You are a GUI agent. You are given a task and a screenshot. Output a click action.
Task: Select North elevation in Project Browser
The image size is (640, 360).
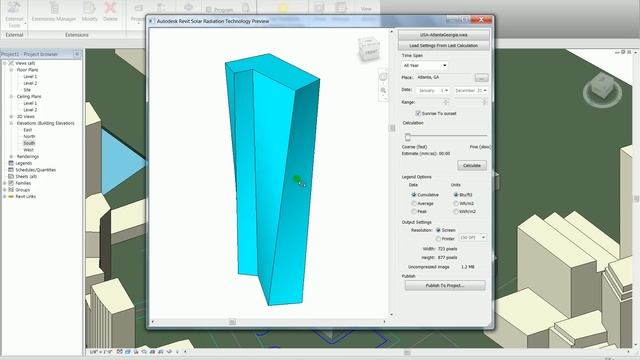[x=29, y=136]
